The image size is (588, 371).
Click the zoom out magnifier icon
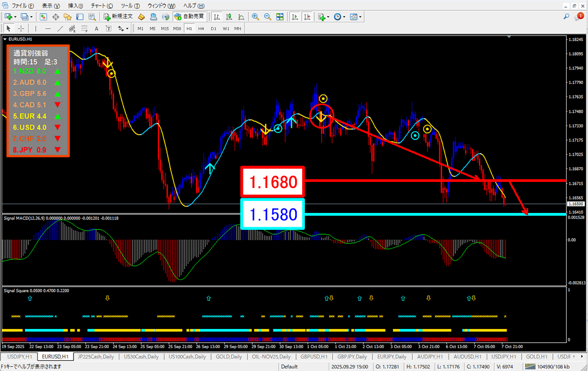[x=267, y=16]
